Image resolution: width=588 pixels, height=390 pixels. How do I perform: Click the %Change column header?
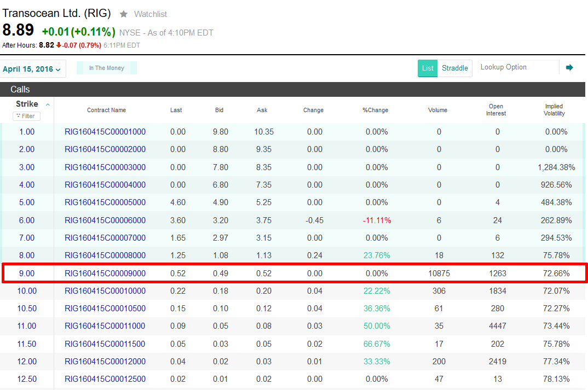(376, 110)
